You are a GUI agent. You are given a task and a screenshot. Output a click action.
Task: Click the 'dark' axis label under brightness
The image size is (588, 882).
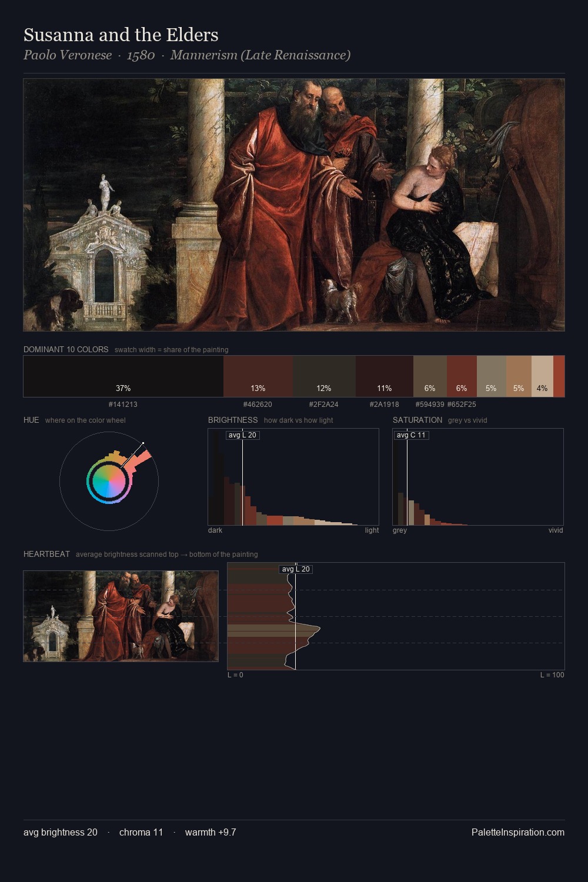215,530
